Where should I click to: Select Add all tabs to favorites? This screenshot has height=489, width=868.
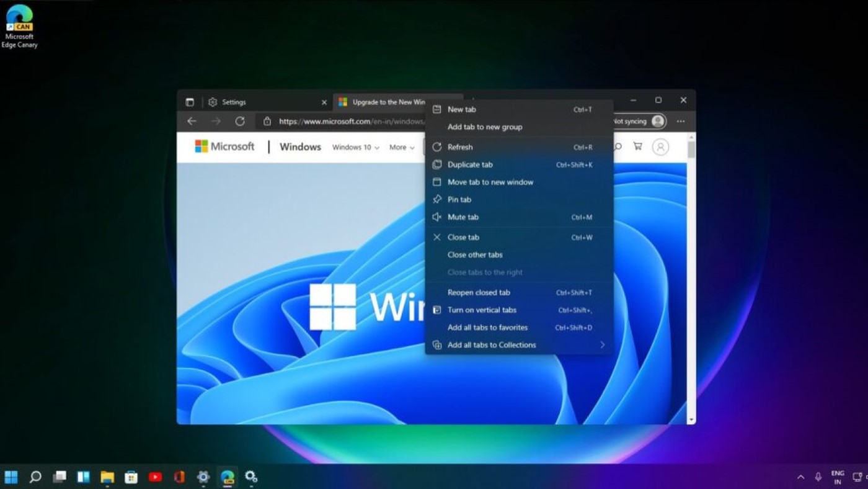(x=519, y=327)
